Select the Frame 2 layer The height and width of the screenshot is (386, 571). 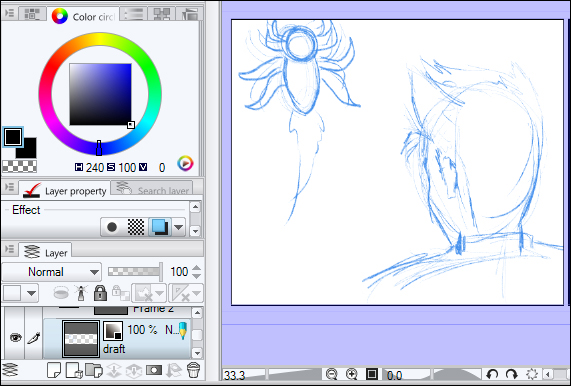pyautogui.click(x=117, y=310)
